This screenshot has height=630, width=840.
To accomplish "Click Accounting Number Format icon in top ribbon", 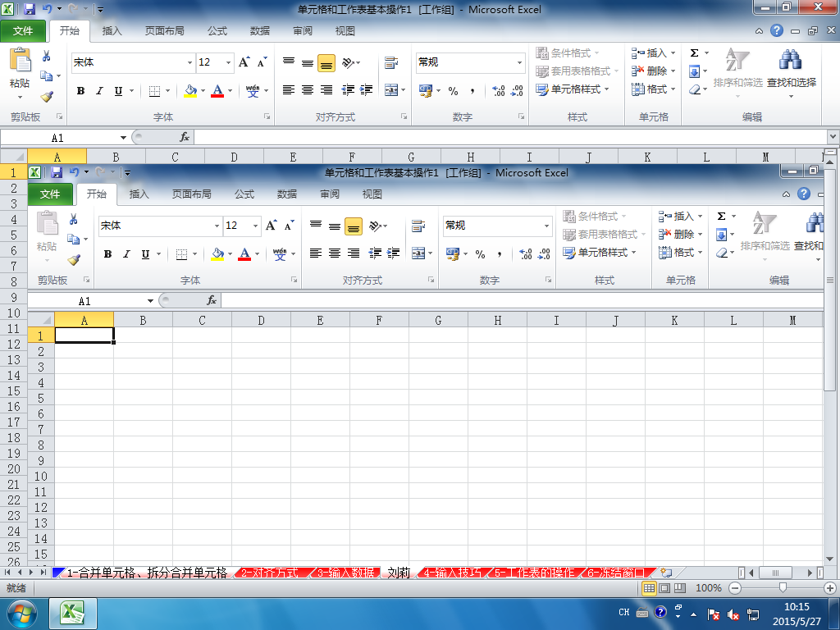I will click(426, 90).
